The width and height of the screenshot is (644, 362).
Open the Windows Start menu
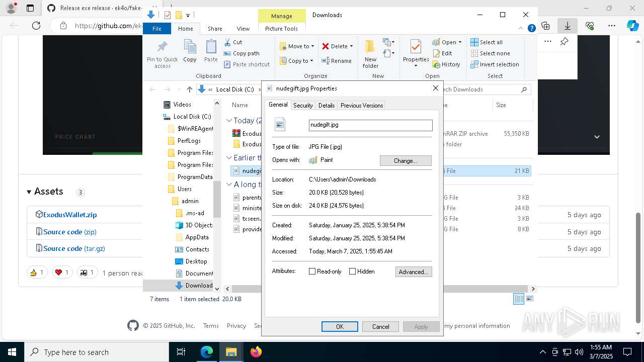point(12,352)
